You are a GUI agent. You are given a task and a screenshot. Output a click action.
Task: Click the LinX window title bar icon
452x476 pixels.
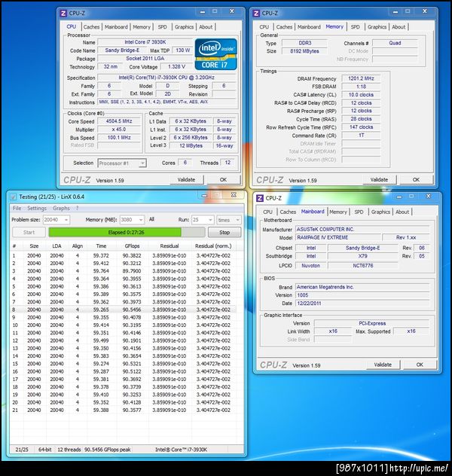point(13,197)
